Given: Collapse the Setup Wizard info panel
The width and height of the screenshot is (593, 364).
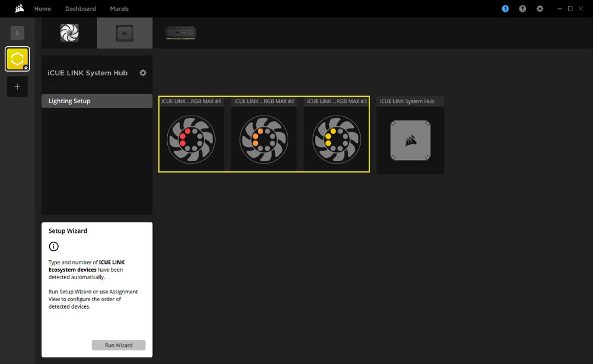Looking at the screenshot, I should [53, 246].
